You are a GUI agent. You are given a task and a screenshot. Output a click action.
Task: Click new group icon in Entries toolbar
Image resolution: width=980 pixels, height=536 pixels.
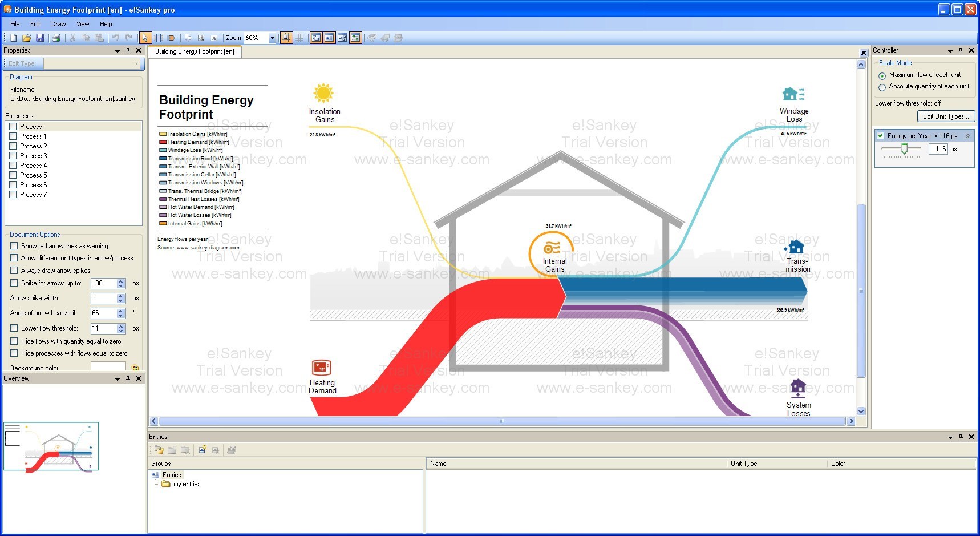click(x=159, y=450)
